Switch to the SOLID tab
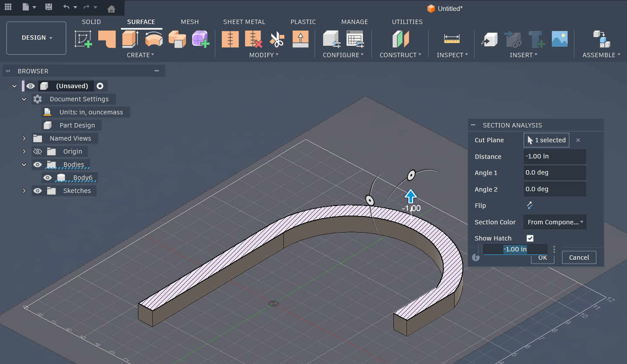 click(x=91, y=22)
